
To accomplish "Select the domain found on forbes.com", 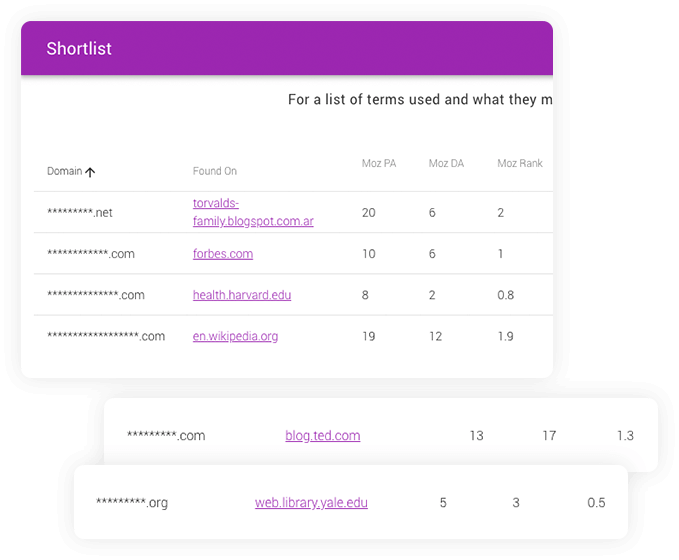I will pyautogui.click(x=91, y=254).
